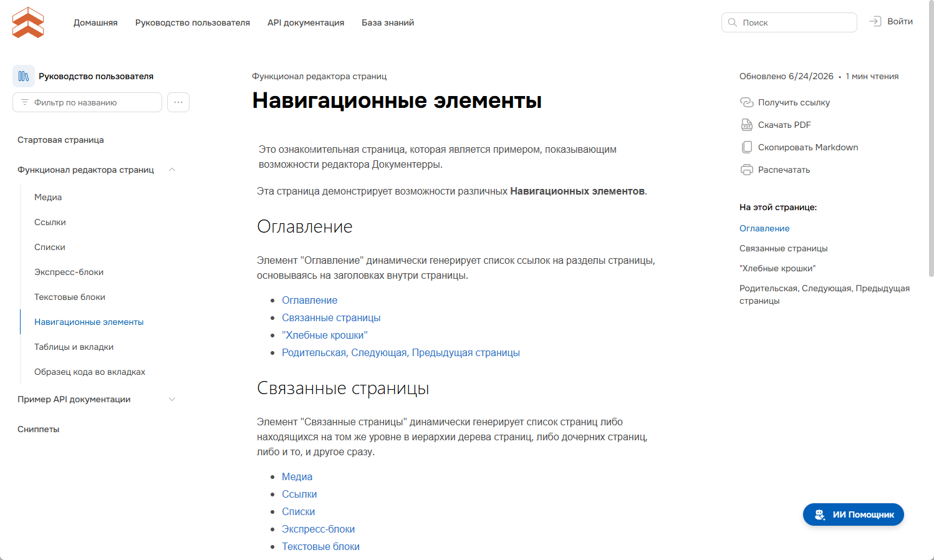Click the login arrow icon
This screenshot has width=934, height=560.
click(875, 21)
